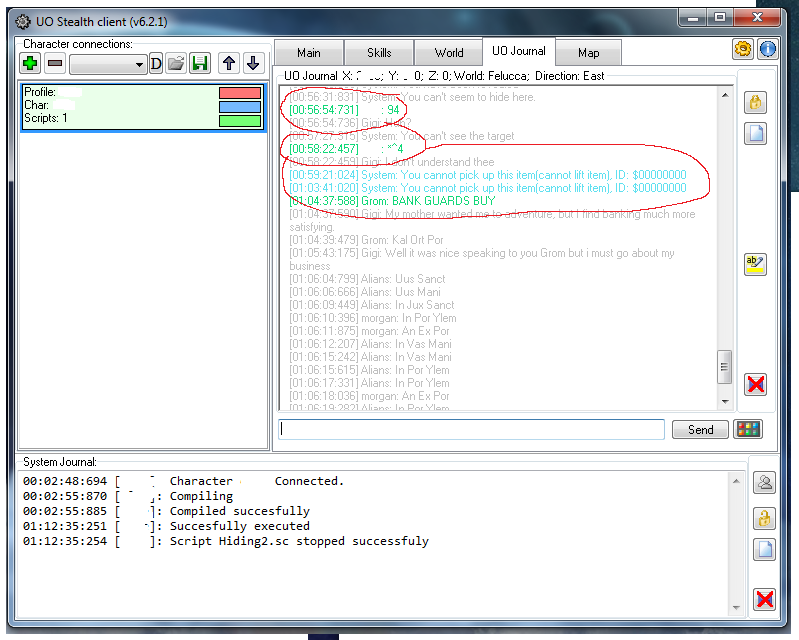Click the journal message input field

[x=472, y=429]
